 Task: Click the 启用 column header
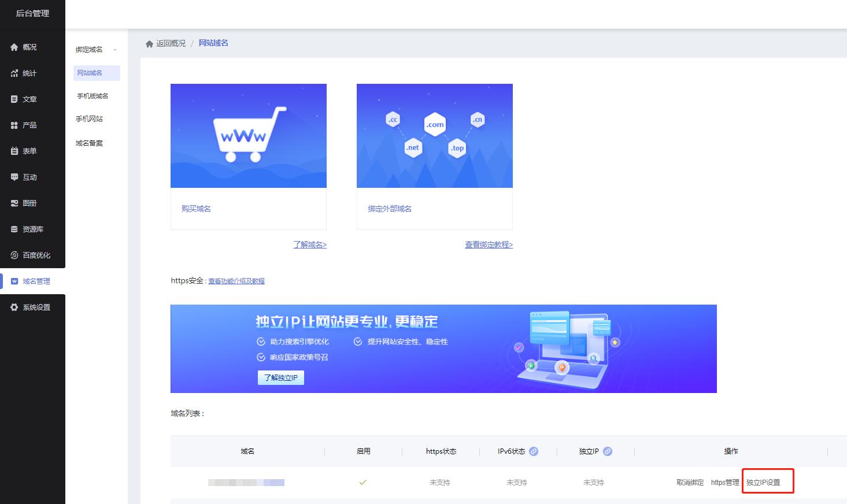[x=364, y=451]
